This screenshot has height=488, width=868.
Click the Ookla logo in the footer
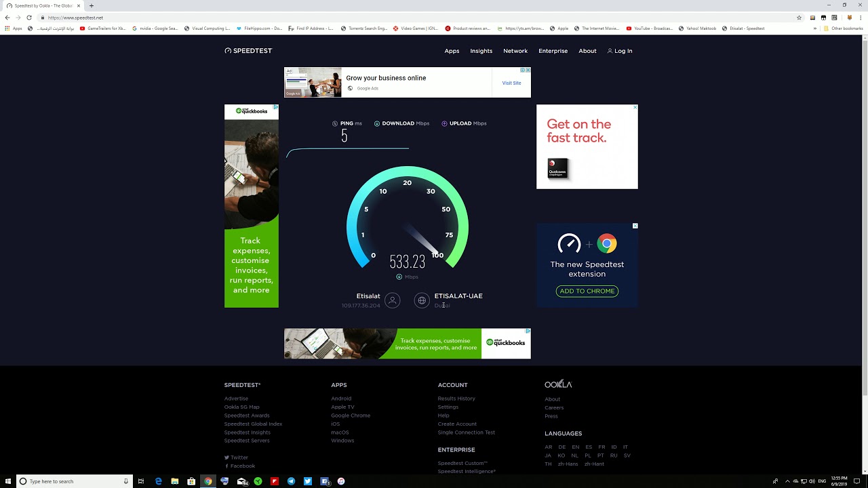click(x=558, y=384)
